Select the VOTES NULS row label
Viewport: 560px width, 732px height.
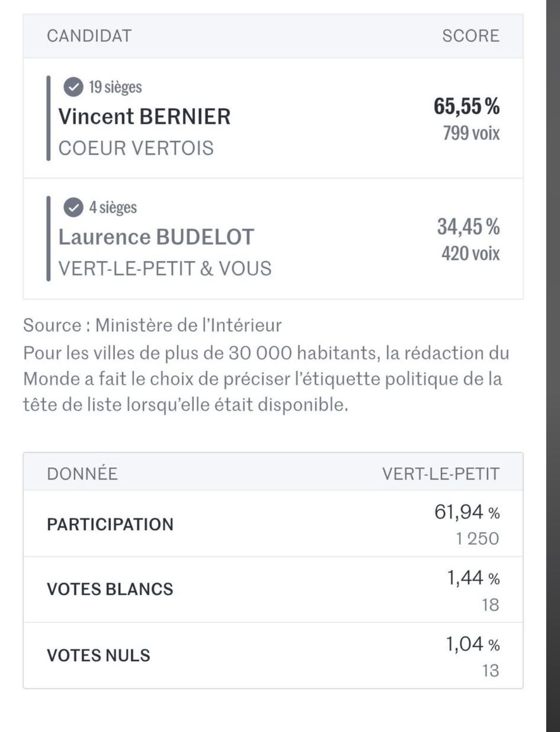click(98, 656)
